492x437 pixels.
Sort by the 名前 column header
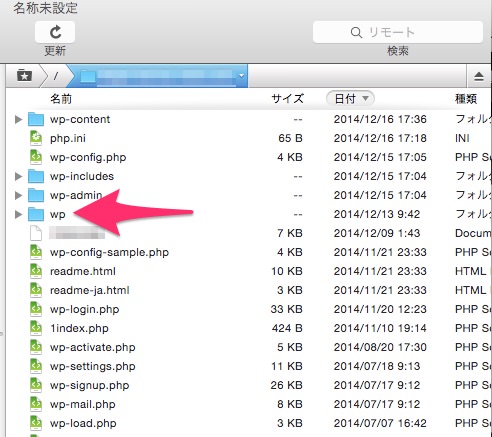[x=61, y=99]
